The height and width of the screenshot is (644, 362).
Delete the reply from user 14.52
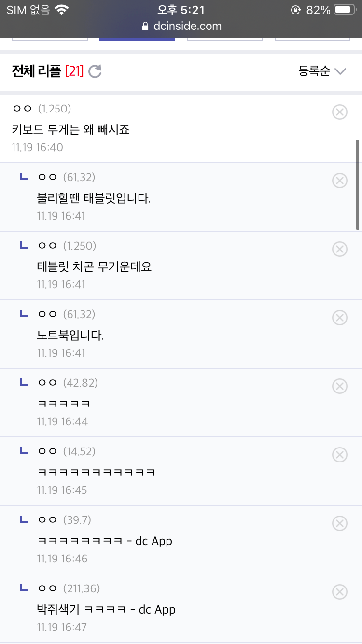pyautogui.click(x=340, y=455)
